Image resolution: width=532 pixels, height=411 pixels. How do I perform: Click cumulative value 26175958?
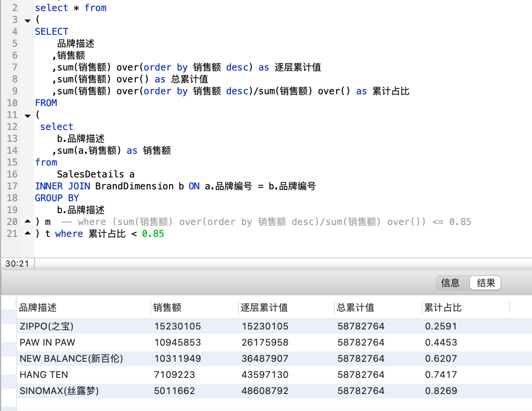[265, 342]
